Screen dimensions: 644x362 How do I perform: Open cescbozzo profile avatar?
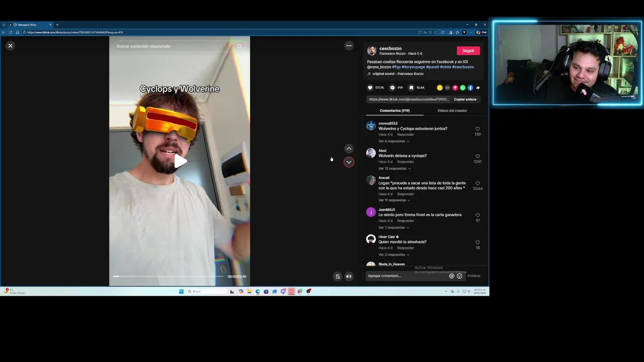372,51
